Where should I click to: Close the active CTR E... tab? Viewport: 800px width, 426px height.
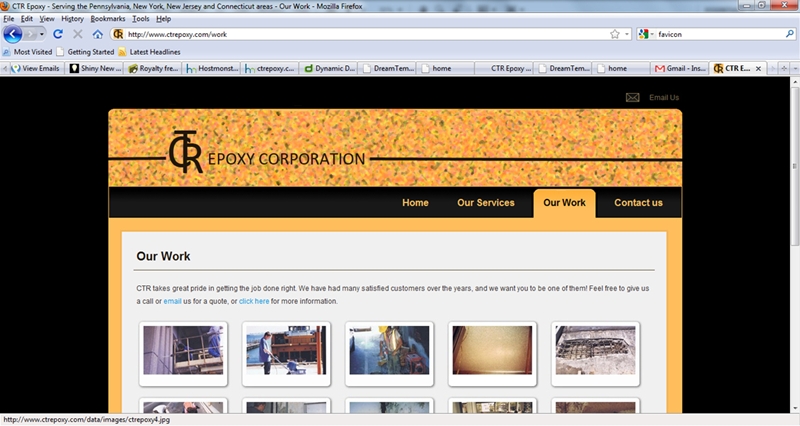click(758, 68)
